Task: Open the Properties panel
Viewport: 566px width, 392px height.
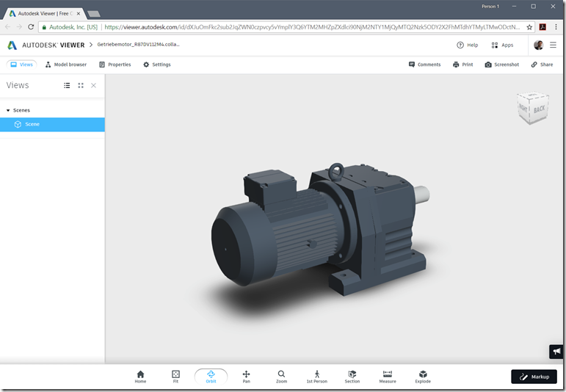Action: pyautogui.click(x=115, y=65)
